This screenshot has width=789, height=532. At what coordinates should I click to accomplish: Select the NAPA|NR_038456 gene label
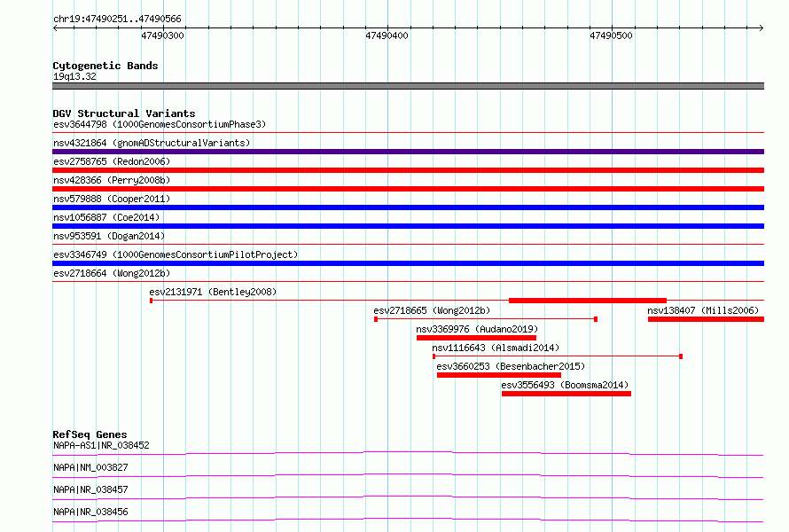tap(90, 512)
